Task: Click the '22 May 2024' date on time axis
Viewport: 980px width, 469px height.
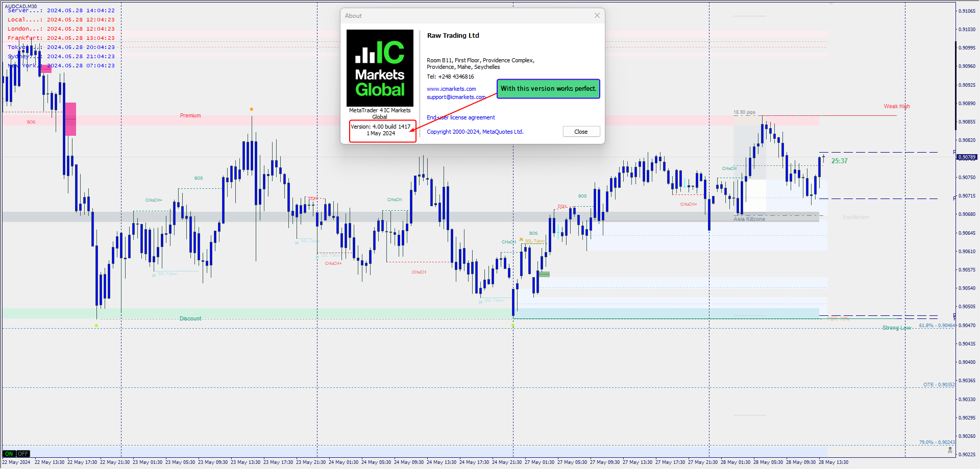Action: 16,462
